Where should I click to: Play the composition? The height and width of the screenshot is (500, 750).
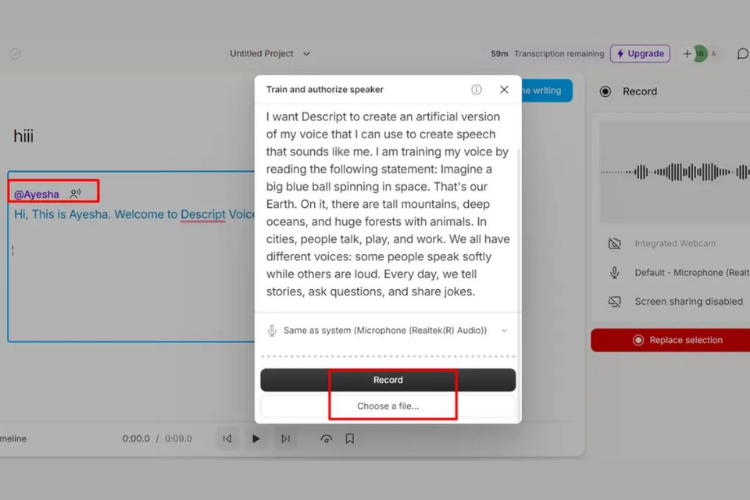[256, 439]
